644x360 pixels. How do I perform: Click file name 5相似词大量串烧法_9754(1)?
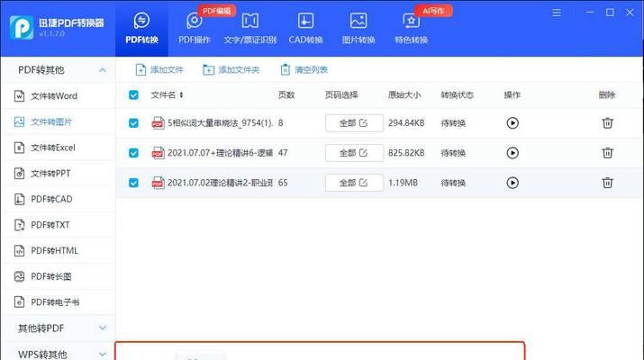pos(220,123)
